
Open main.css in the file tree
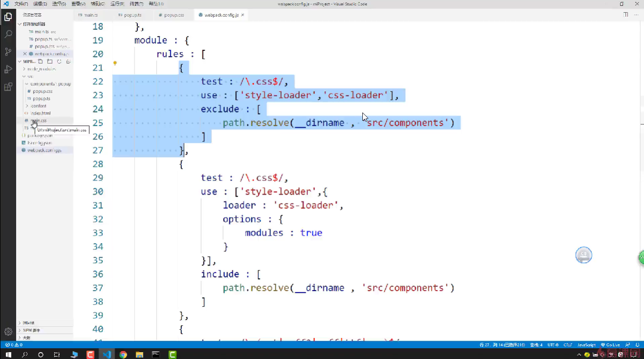click(39, 120)
